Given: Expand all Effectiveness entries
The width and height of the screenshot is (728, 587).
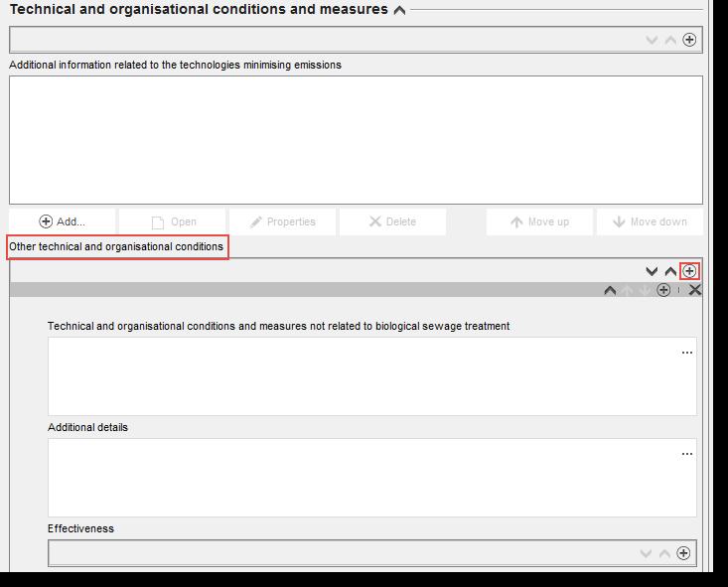Looking at the screenshot, I should (646, 553).
